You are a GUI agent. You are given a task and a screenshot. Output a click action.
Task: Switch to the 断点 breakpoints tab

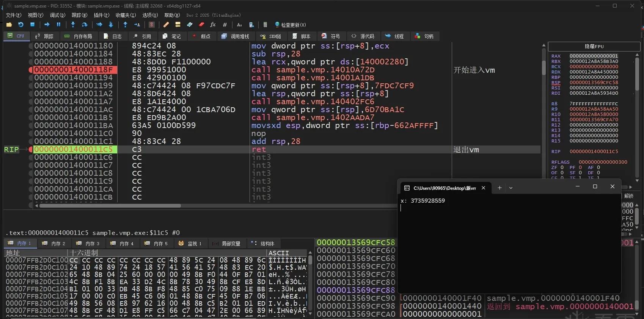point(201,36)
